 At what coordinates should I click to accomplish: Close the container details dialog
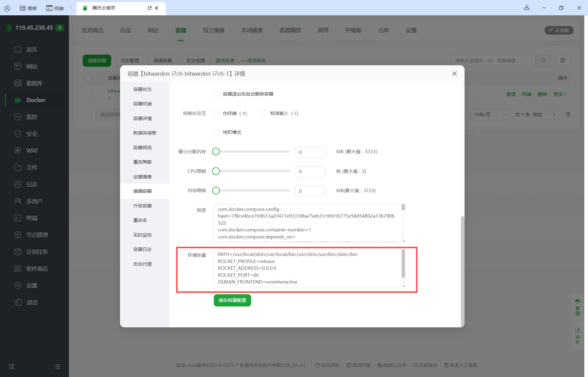(x=454, y=74)
